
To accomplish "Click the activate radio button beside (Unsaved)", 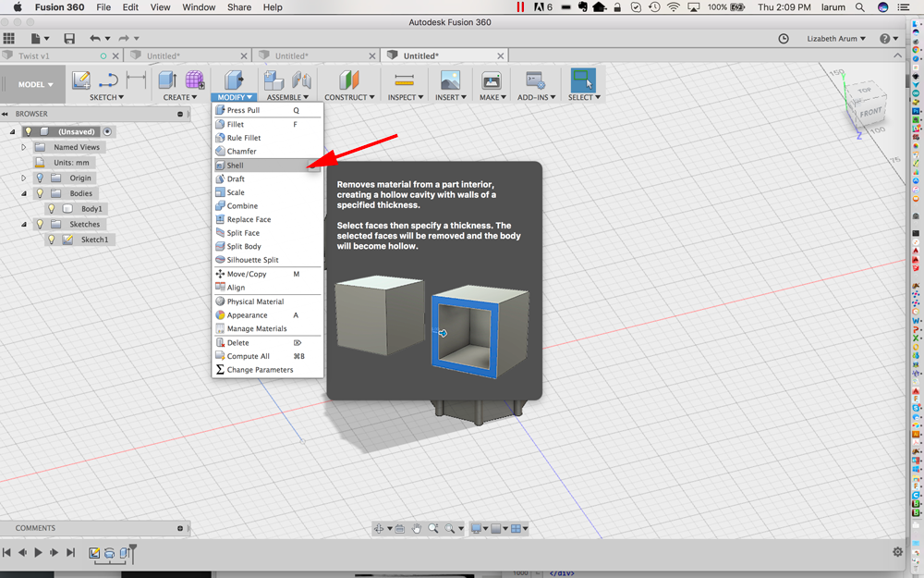I will 107,131.
